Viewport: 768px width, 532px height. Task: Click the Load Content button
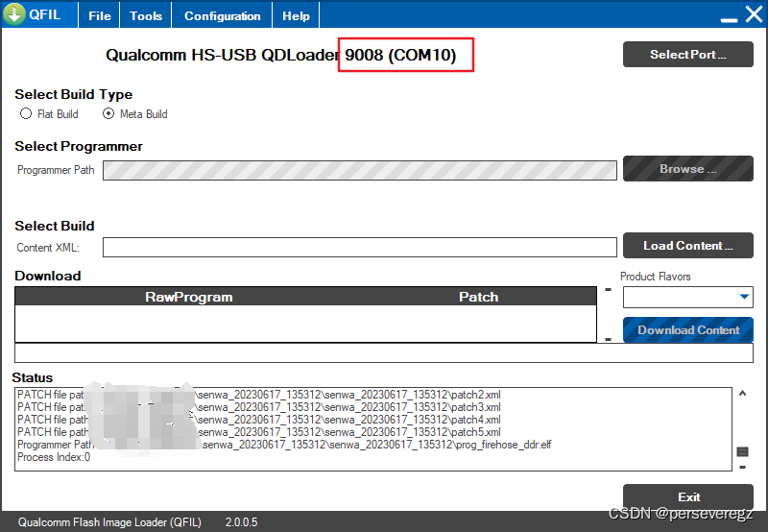click(x=687, y=246)
